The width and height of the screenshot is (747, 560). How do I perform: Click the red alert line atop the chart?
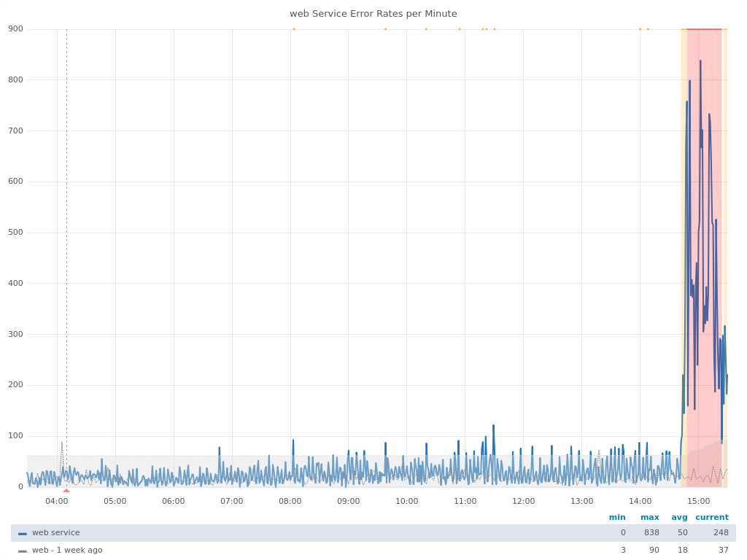(704, 29)
